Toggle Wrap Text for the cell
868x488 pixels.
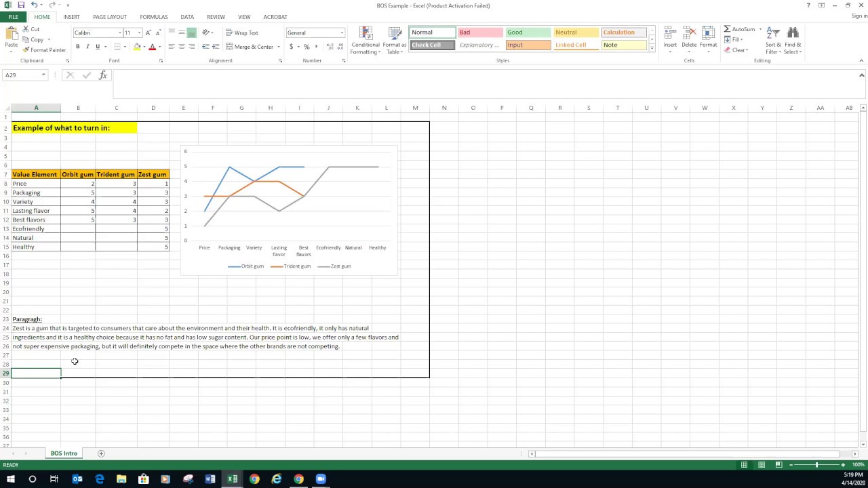[x=242, y=33]
